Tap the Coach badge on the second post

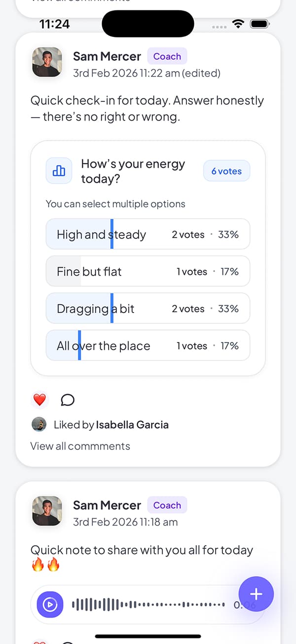pyautogui.click(x=167, y=505)
